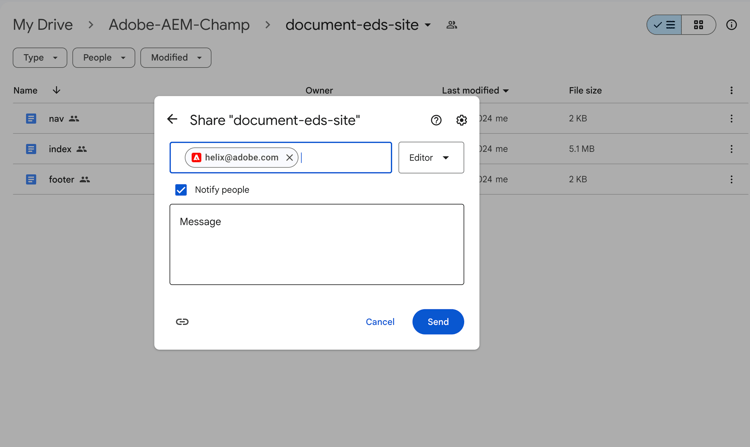Click the 2 KB size in nav row
Image resolution: width=750 pixels, height=447 pixels.
[x=578, y=119]
